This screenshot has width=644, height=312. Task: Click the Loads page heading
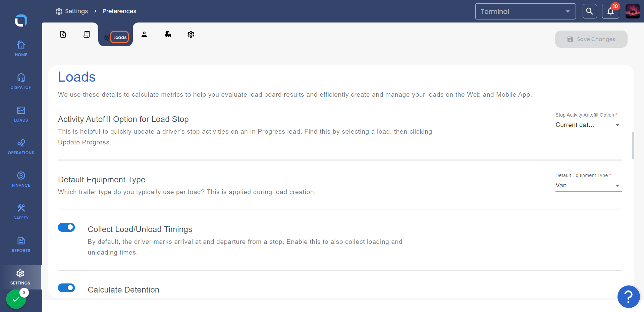[77, 77]
